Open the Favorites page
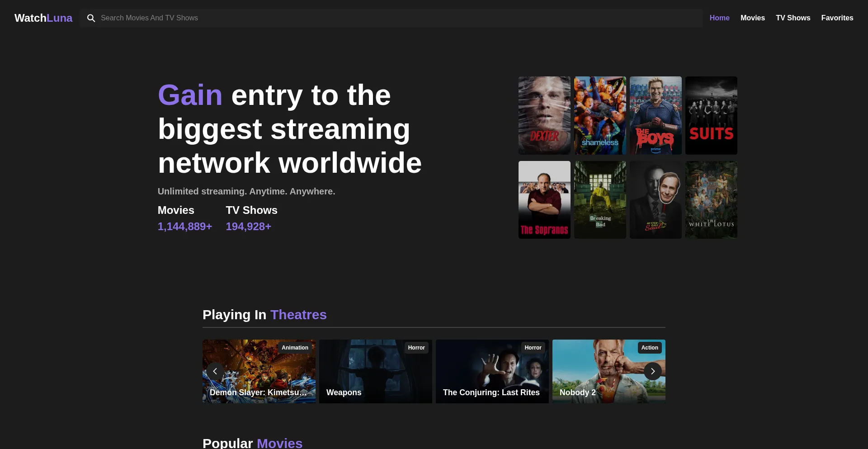The image size is (868, 449). (837, 18)
